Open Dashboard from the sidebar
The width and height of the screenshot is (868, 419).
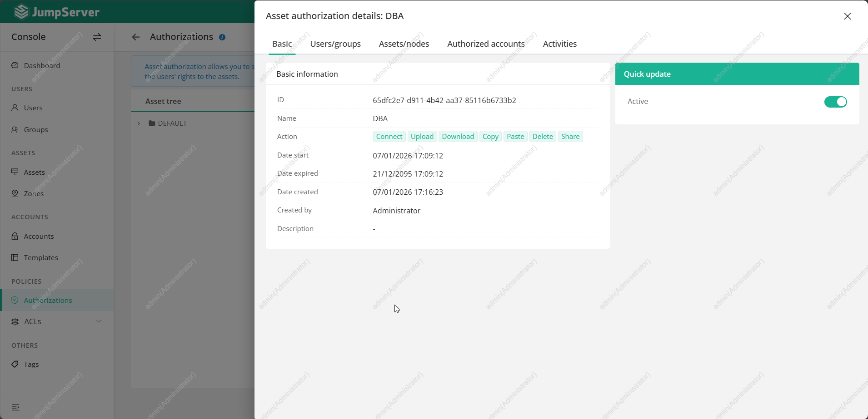42,65
